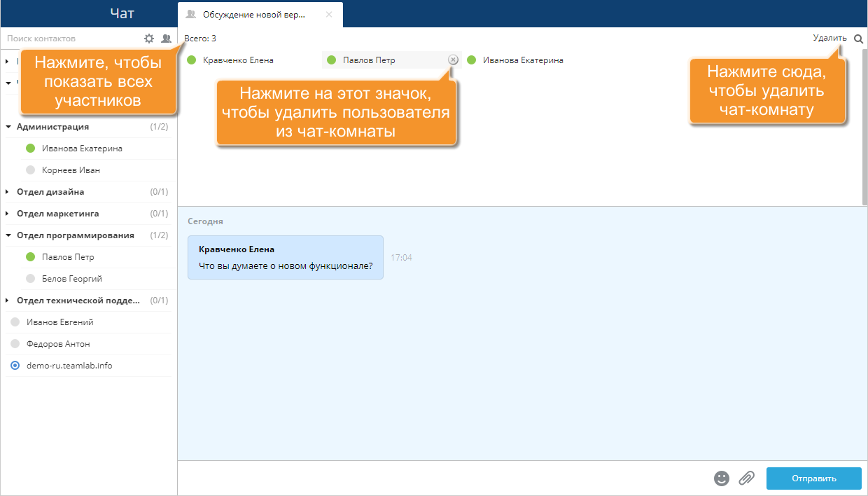Collapse the Отдел программирования group
868x496 pixels.
[8, 235]
